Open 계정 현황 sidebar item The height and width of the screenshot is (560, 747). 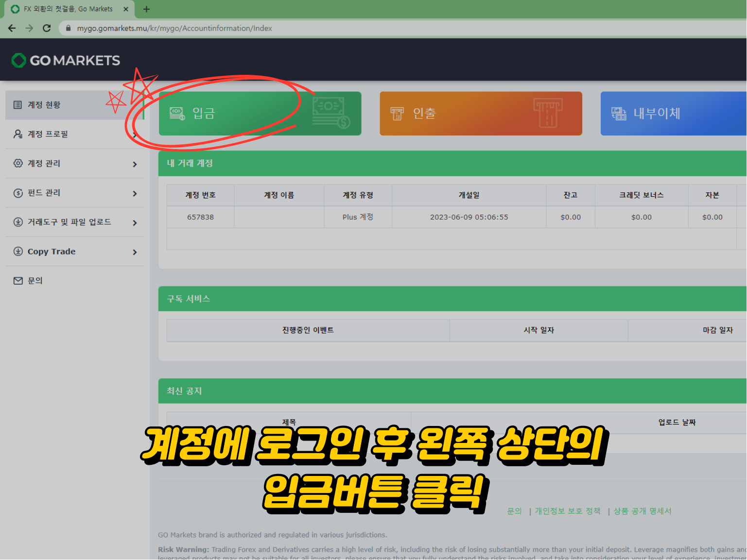[74, 105]
